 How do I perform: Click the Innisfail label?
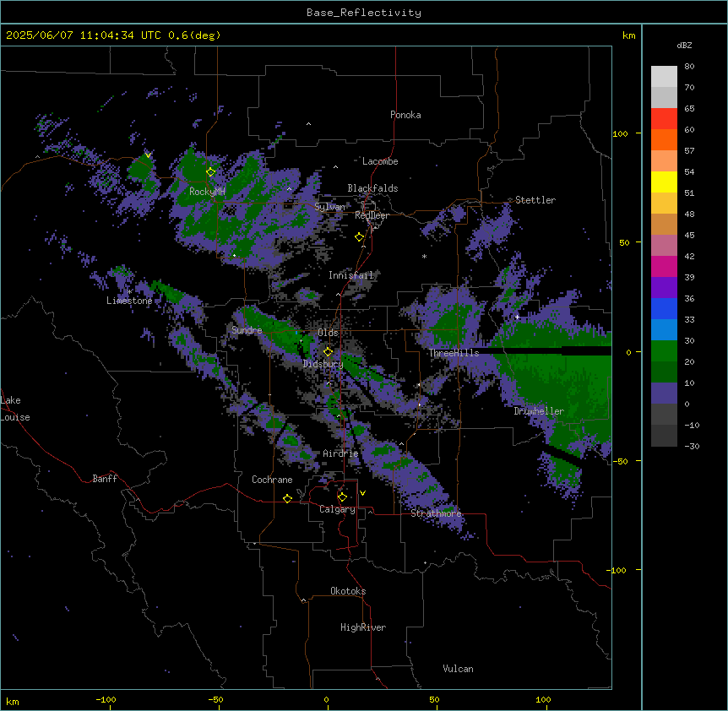(x=351, y=275)
